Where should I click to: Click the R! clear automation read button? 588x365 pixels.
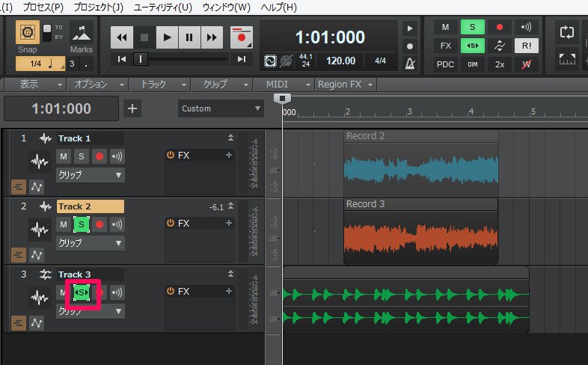pos(527,46)
